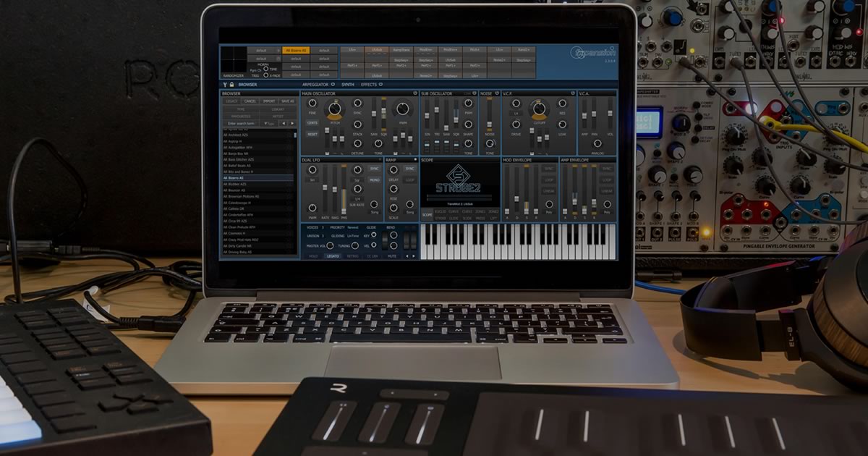Open the V.C.F. L4 filter type dropdown

coord(516,114)
